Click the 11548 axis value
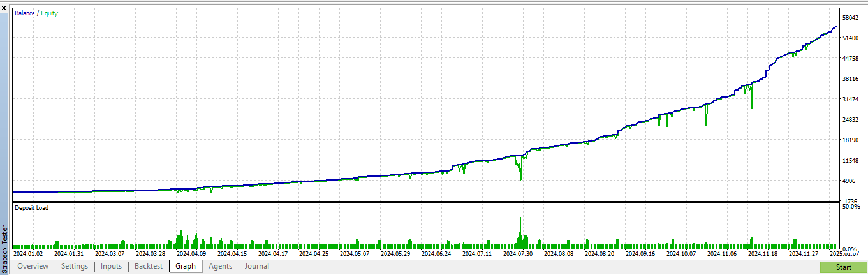Viewport: 868px width, 275px height. click(x=851, y=161)
